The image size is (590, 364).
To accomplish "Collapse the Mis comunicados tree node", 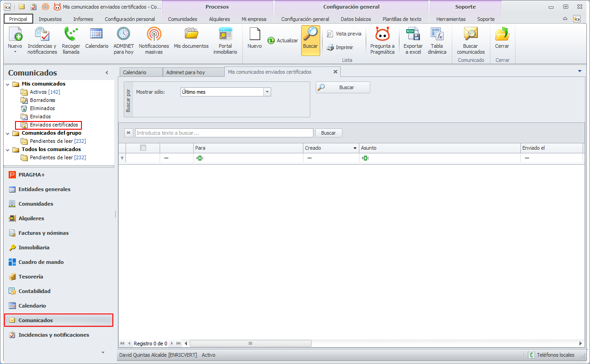I will [x=8, y=84].
